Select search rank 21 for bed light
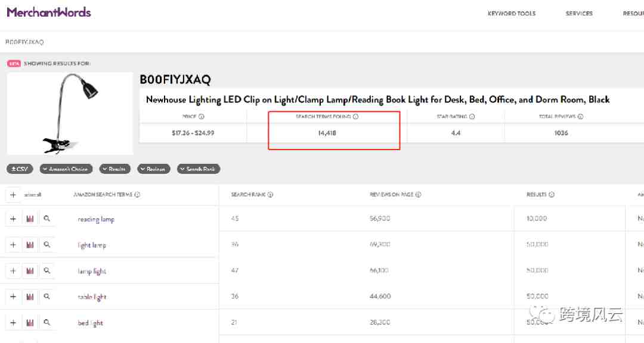 [234, 323]
